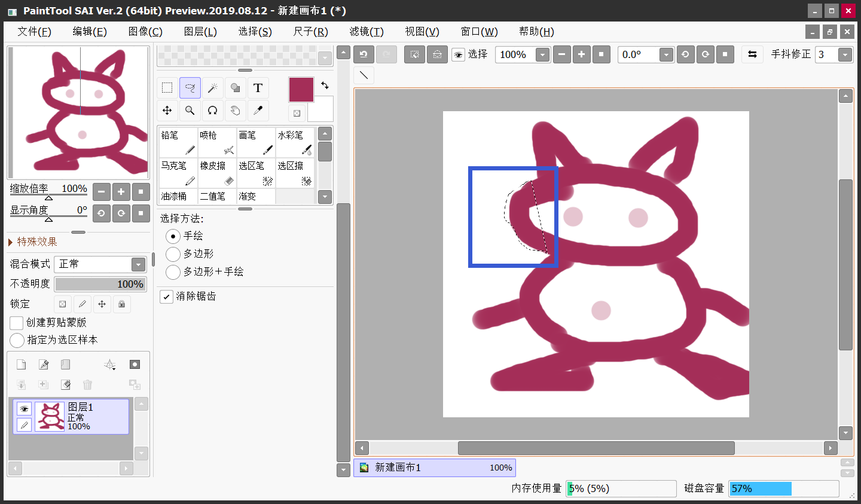Click the undo arrow in top toolbar

click(x=364, y=54)
